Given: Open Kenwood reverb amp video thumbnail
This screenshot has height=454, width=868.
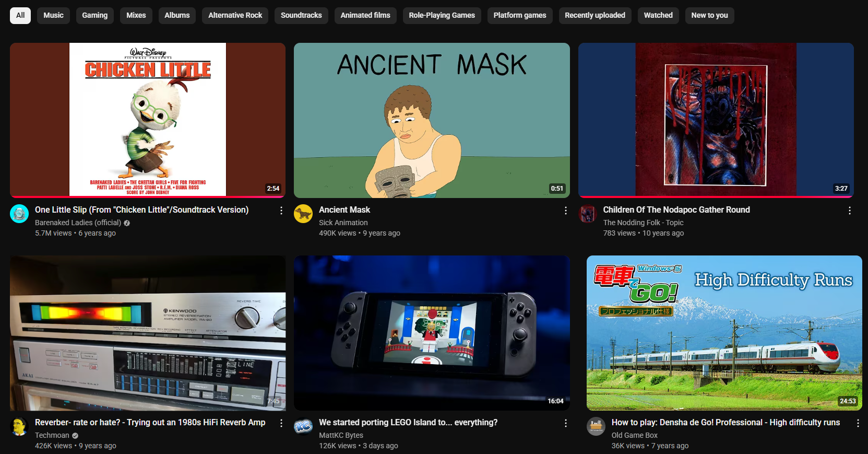Looking at the screenshot, I should pyautogui.click(x=148, y=333).
